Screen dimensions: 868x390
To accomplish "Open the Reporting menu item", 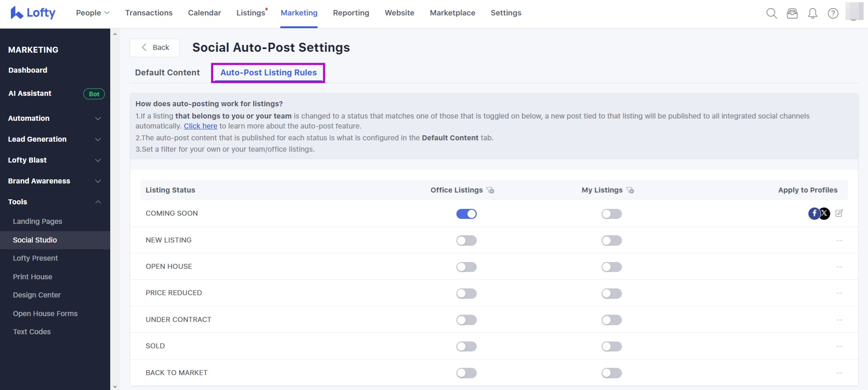I will click(351, 13).
